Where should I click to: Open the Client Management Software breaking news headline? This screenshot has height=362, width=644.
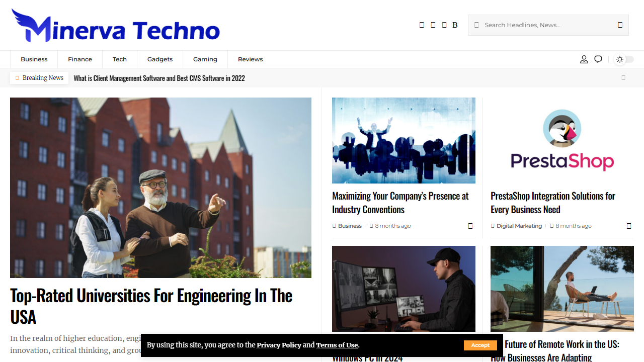click(x=159, y=78)
